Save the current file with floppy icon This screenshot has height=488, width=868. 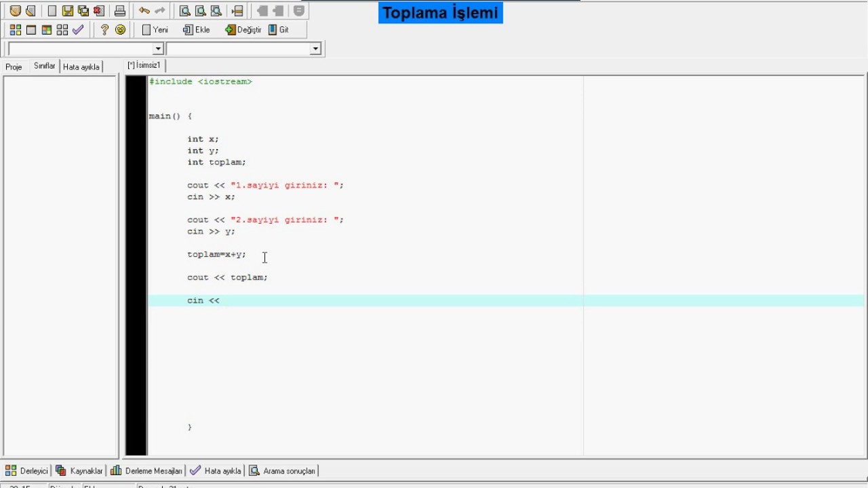[68, 11]
